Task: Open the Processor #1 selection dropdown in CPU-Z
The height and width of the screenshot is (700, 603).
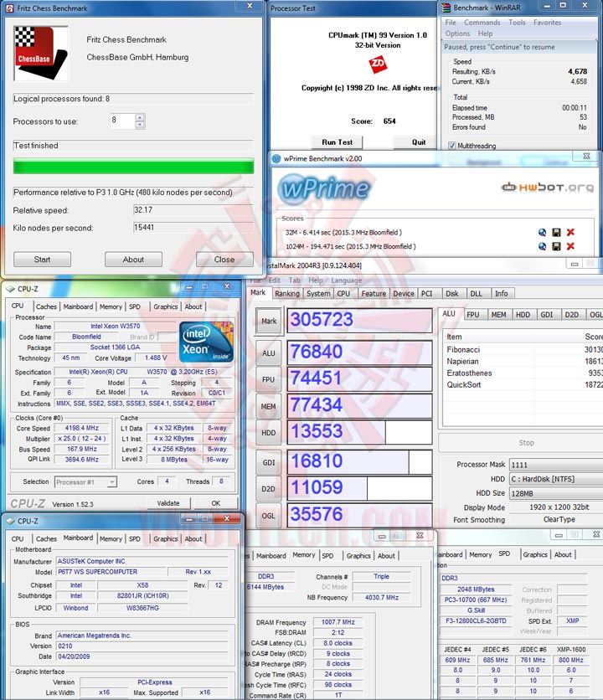Action: 112,482
